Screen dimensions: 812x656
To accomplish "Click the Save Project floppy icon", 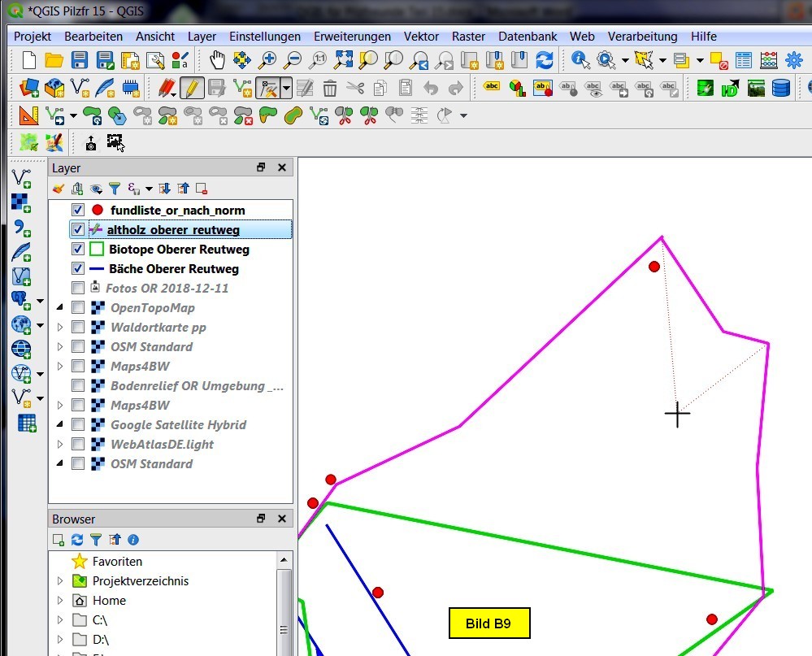I will [x=80, y=60].
